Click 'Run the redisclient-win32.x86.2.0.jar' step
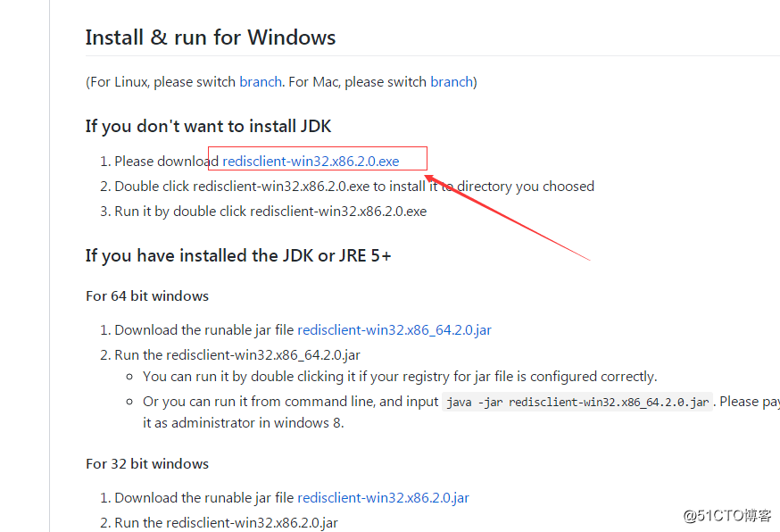Image resolution: width=780 pixels, height=532 pixels. pyautogui.click(x=227, y=523)
